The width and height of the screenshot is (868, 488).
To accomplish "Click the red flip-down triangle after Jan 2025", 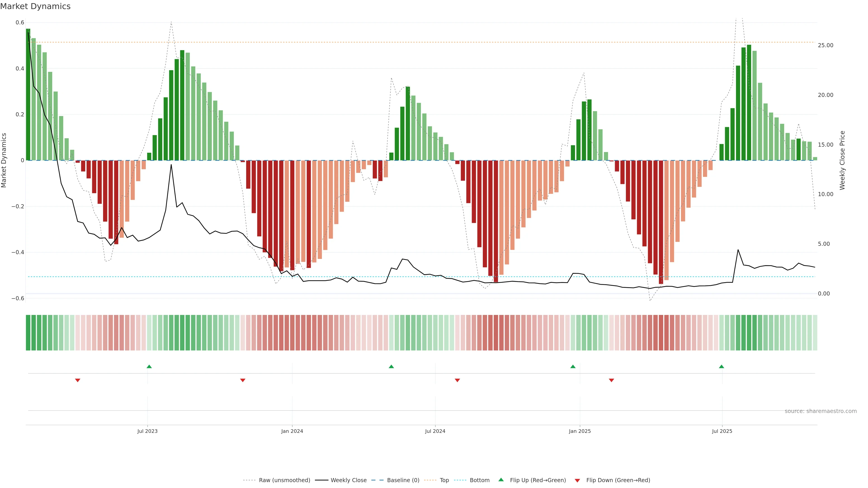I will (x=612, y=380).
